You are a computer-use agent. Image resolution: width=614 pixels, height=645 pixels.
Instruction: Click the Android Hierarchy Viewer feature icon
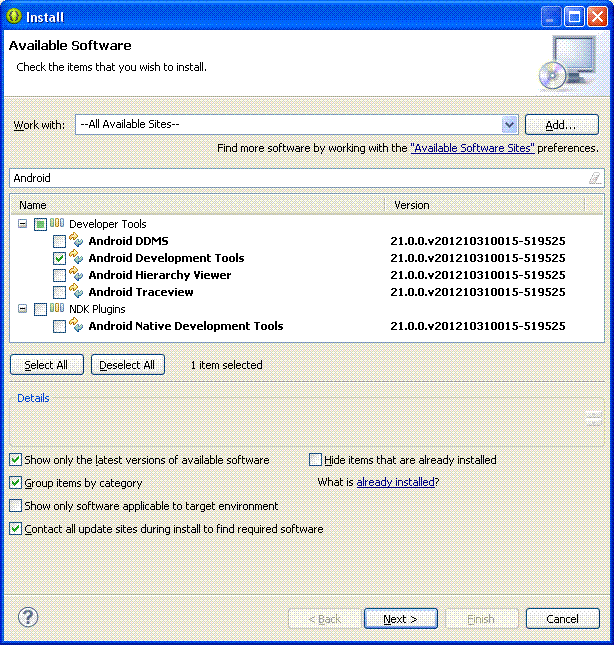pyautogui.click(x=76, y=274)
